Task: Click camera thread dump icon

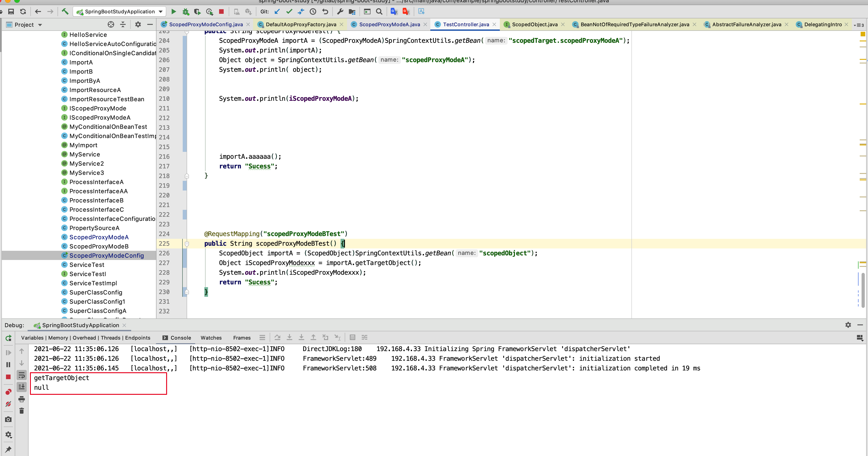Action: [x=9, y=419]
